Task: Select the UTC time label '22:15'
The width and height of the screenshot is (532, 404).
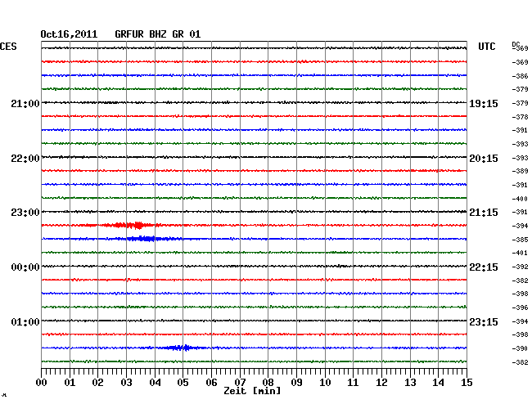Action: 484,267
